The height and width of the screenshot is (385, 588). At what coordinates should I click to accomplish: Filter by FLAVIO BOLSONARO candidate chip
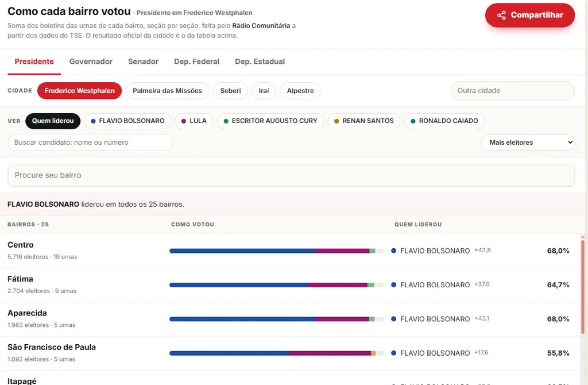click(127, 121)
